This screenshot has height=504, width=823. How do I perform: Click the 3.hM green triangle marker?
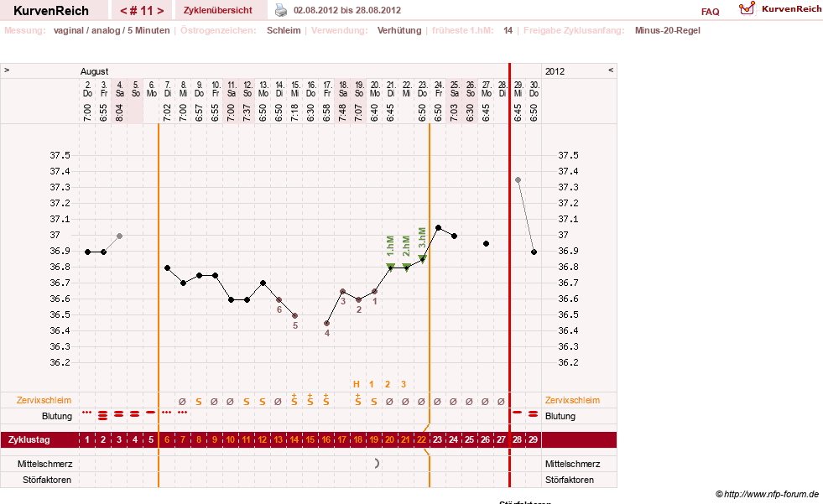click(423, 258)
